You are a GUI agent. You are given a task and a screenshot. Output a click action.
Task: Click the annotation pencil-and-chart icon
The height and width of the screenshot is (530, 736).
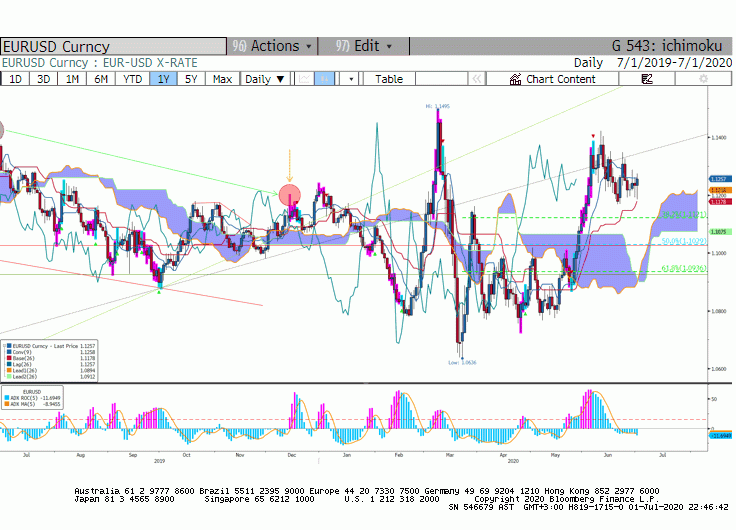pyautogui.click(x=647, y=79)
